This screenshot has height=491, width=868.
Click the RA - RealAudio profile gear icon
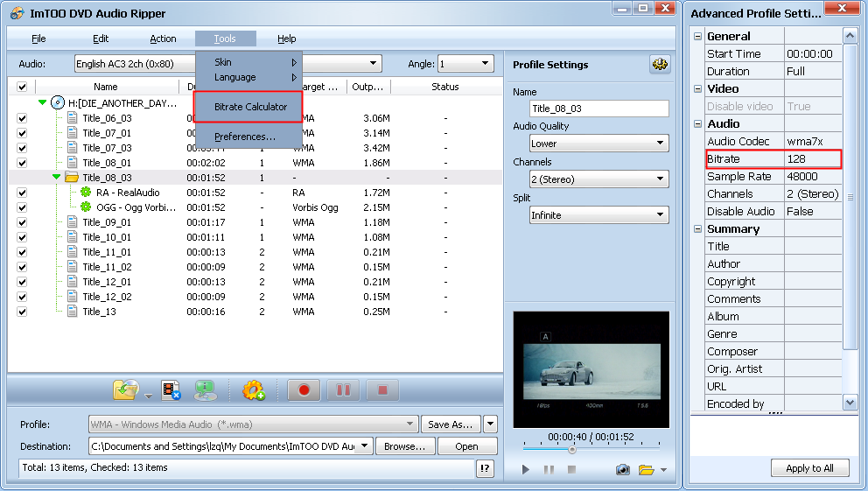86,192
